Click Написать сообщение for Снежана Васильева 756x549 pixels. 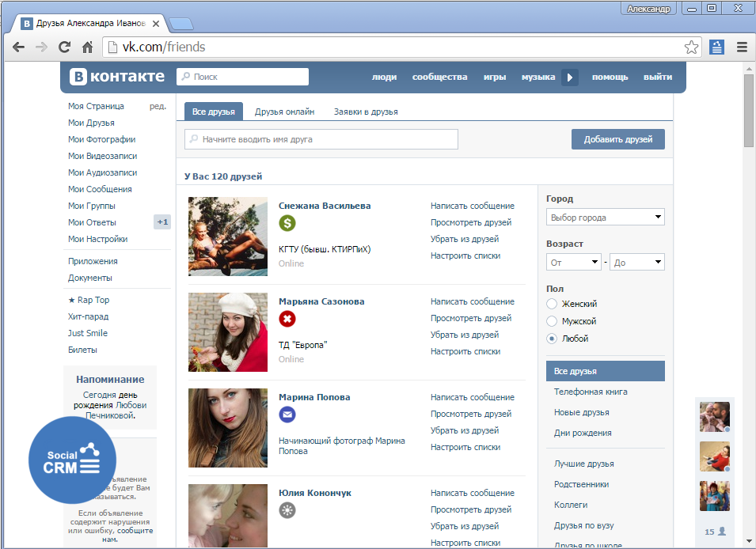473,206
